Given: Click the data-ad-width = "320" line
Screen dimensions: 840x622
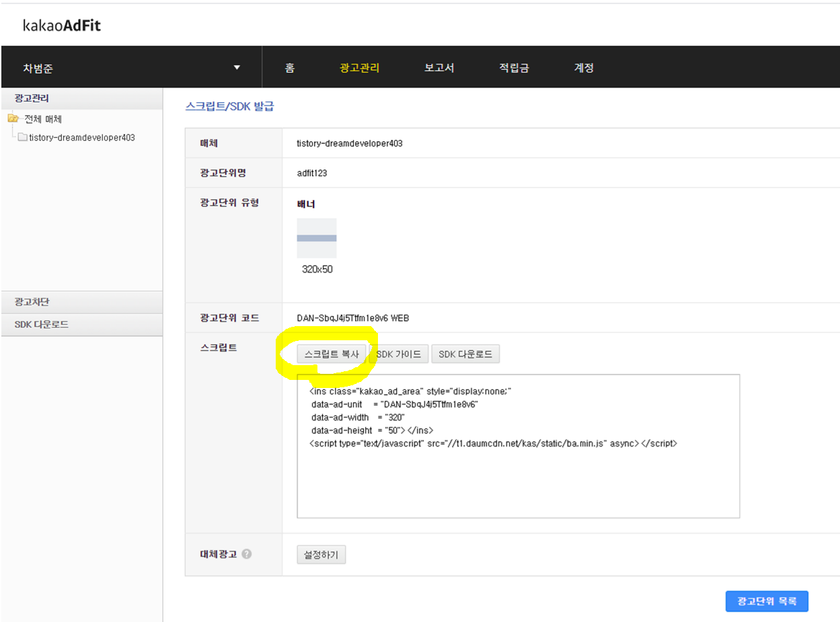Looking at the screenshot, I should click(x=358, y=418).
